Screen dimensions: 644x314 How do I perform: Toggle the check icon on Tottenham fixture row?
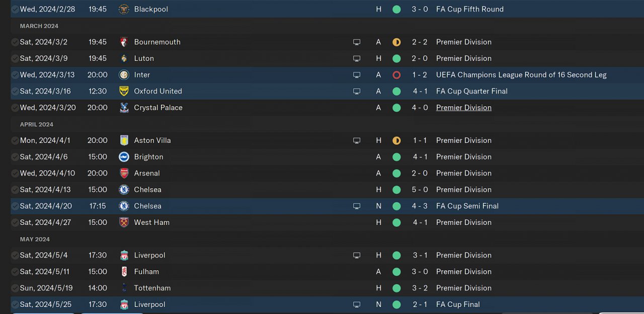pyautogui.click(x=15, y=288)
